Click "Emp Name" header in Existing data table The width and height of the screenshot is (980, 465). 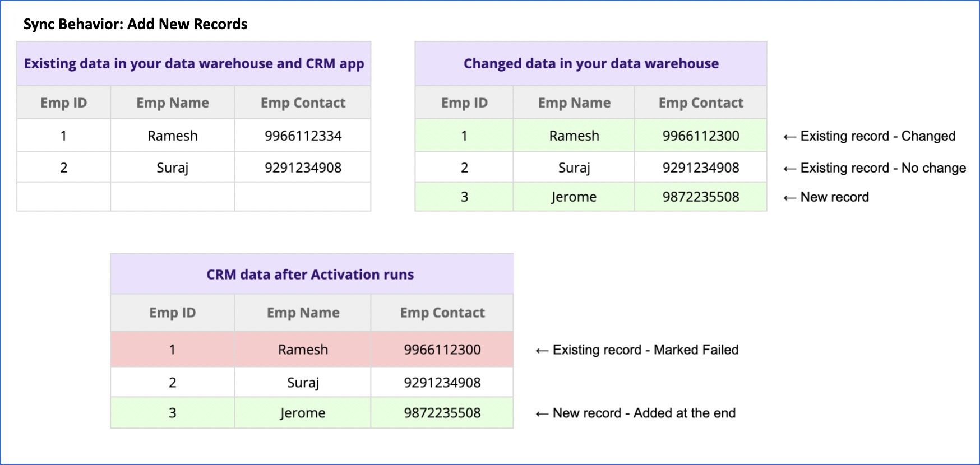[x=173, y=103]
